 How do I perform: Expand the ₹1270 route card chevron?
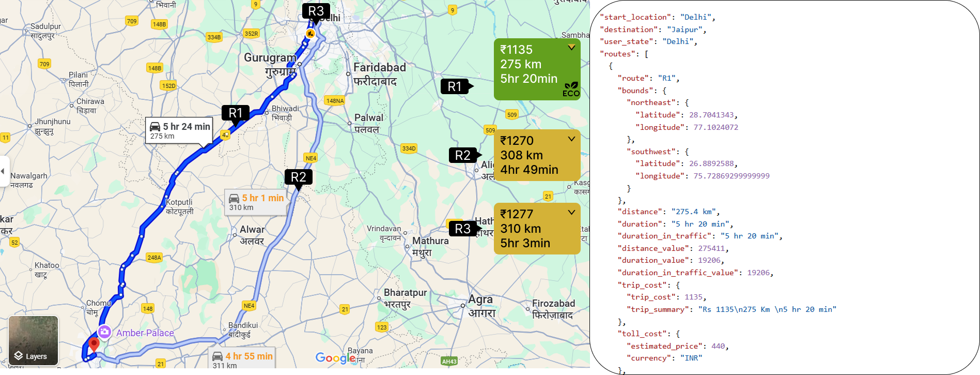point(571,139)
